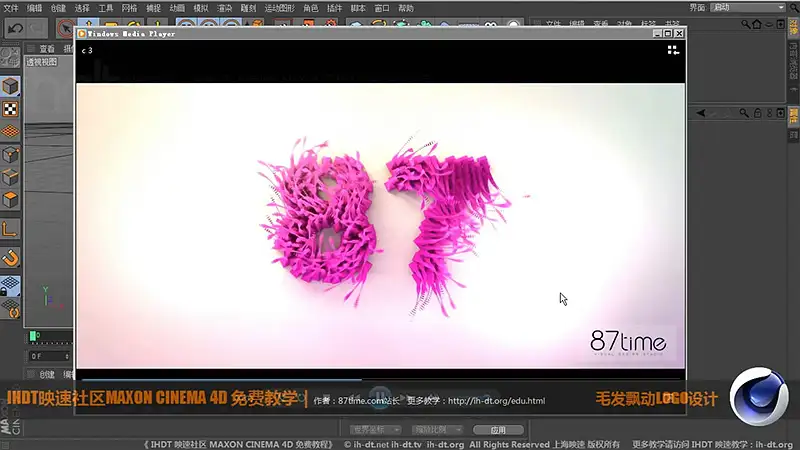Screen dimensions: 800x450
Task: Enable the Axis L-shaped tool
Action: 10,229
